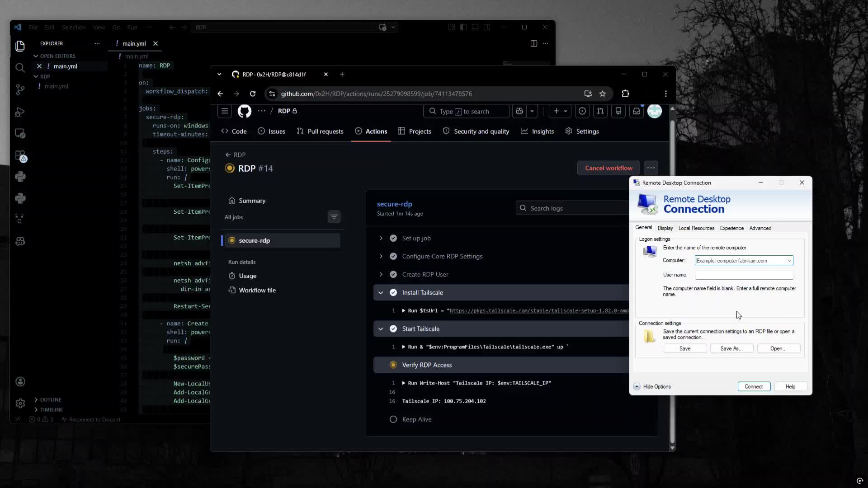Open browser three-dot menu

click(x=665, y=94)
